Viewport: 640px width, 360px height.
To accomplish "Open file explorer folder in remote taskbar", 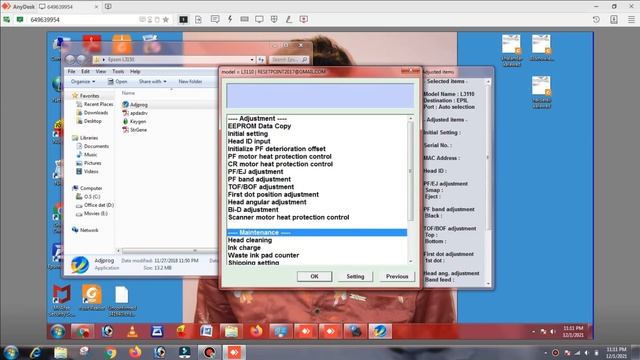I will coord(231,331).
